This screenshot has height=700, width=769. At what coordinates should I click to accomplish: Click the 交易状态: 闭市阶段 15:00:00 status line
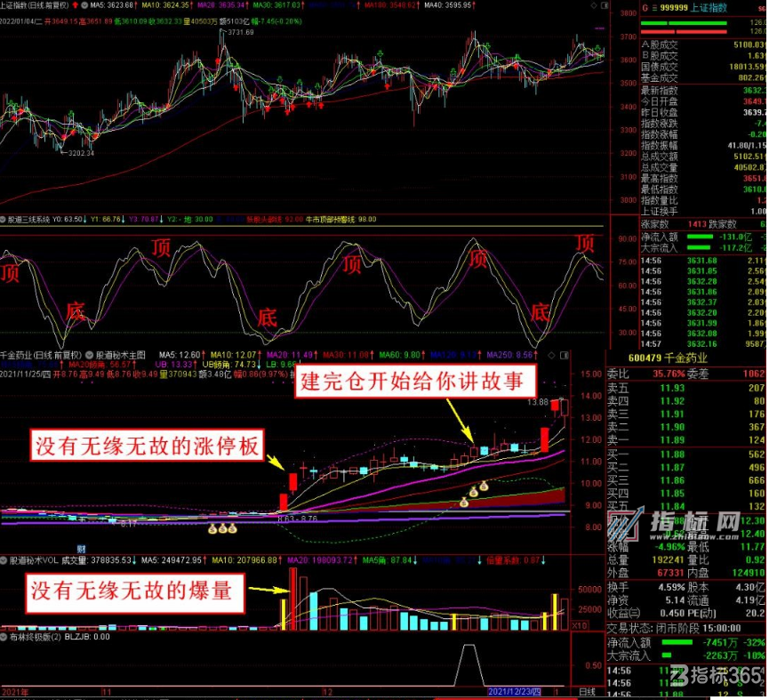(675, 628)
